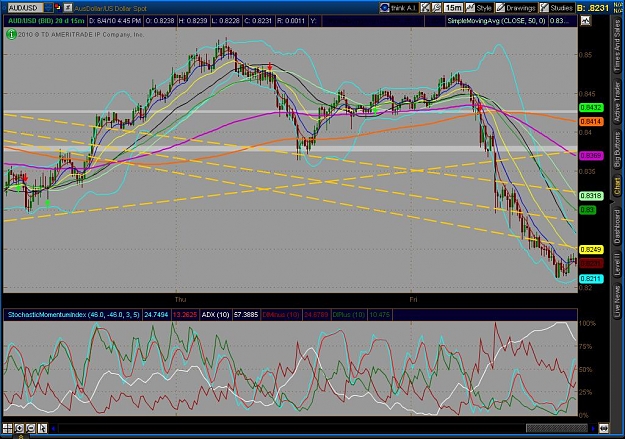
Task: Click the StochasticMomentumIndex study label
Action: [x=74, y=315]
